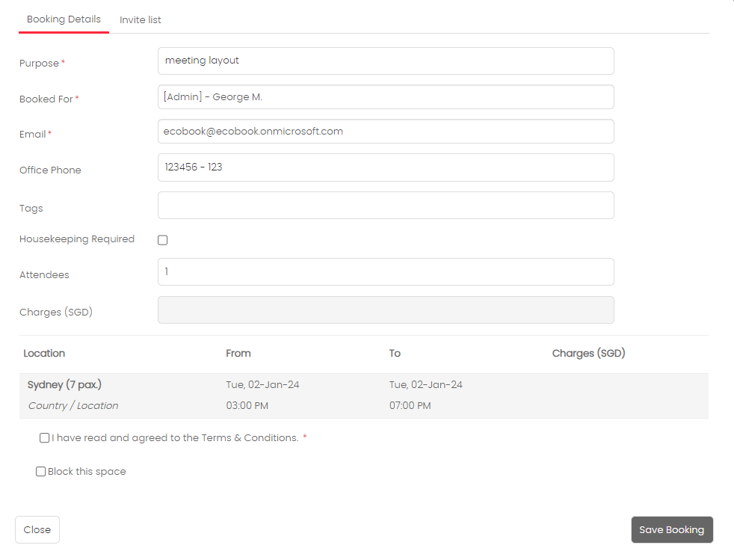Viewport: 734px width, 560px height.
Task: Click the Save Booking button
Action: click(x=672, y=529)
